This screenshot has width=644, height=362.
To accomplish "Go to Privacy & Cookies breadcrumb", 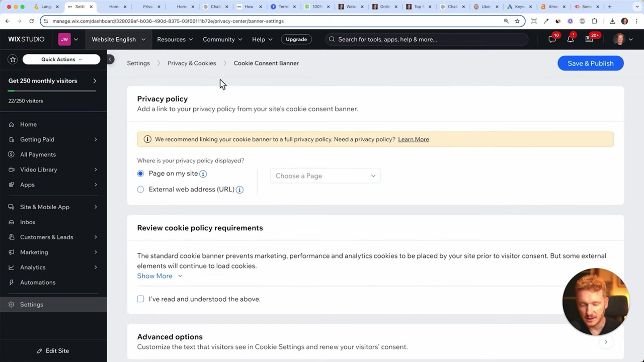I will pos(192,63).
